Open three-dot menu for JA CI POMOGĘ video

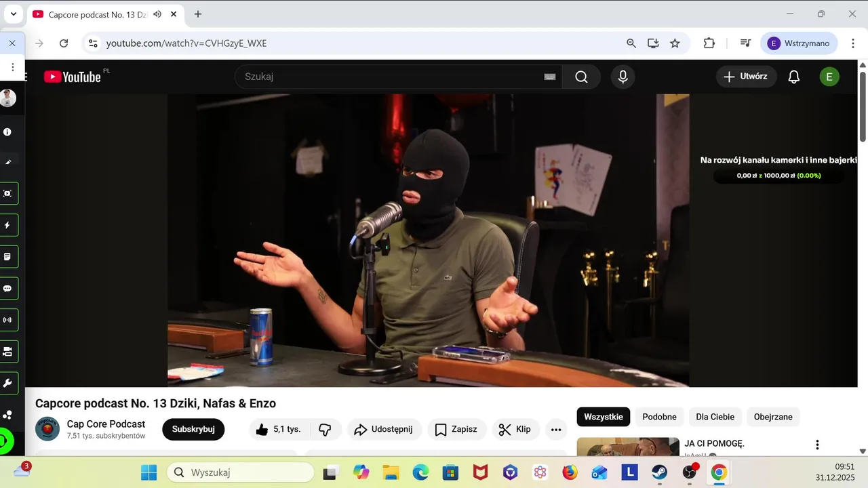[x=817, y=445]
